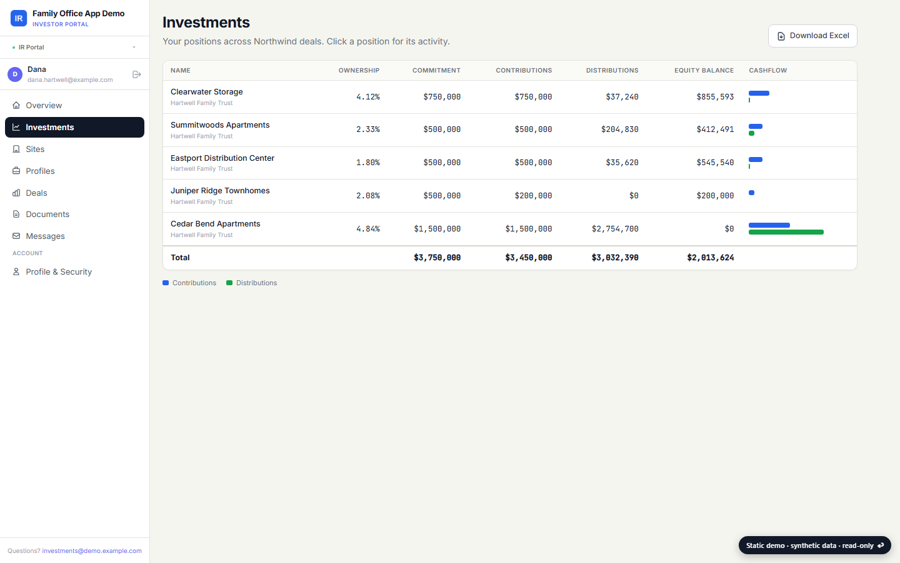Click the $3,032,390 total distributions
Screen dimensions: 900x563
(615, 258)
